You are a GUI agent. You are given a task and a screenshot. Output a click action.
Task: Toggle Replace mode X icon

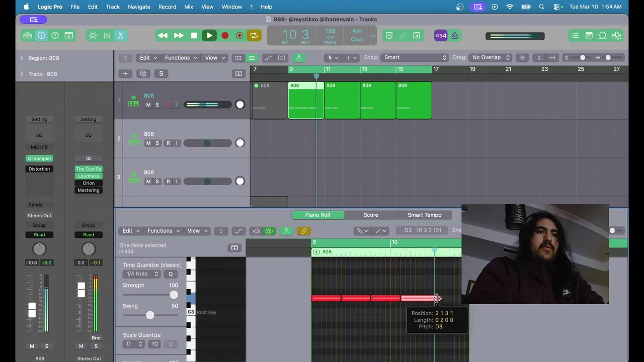tap(389, 36)
